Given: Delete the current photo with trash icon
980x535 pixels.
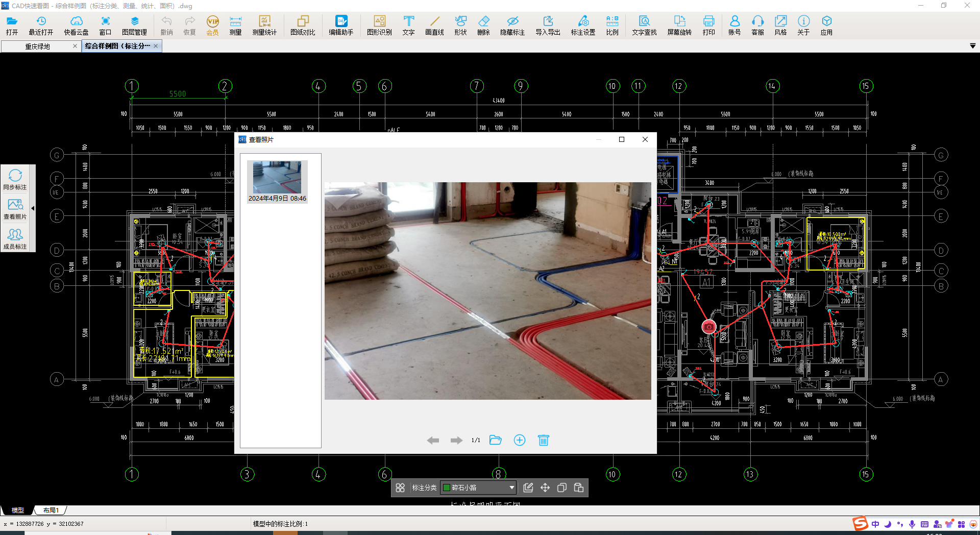Looking at the screenshot, I should [543, 440].
